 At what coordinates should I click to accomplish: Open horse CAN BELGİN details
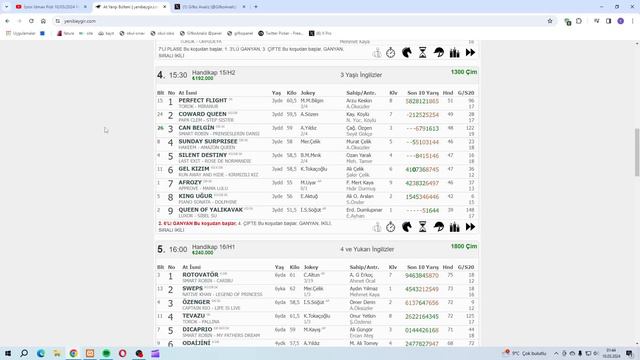click(196, 128)
